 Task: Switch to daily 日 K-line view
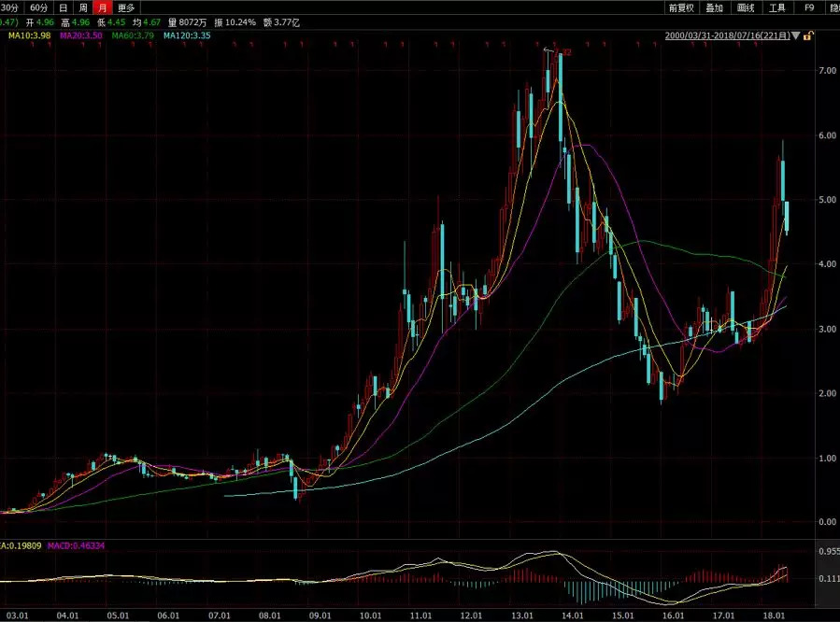pos(64,7)
